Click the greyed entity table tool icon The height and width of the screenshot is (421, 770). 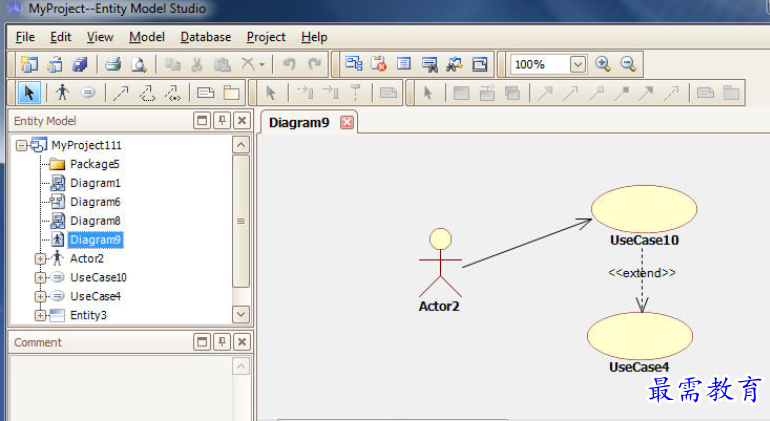461,93
